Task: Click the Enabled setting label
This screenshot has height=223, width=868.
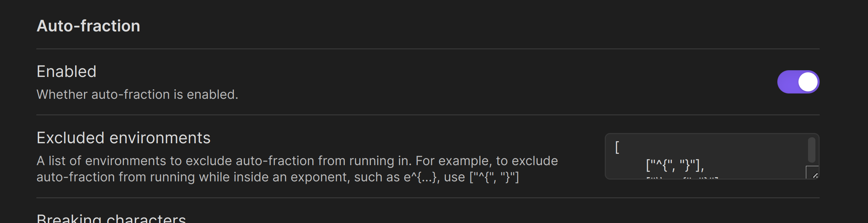Action: tap(67, 71)
